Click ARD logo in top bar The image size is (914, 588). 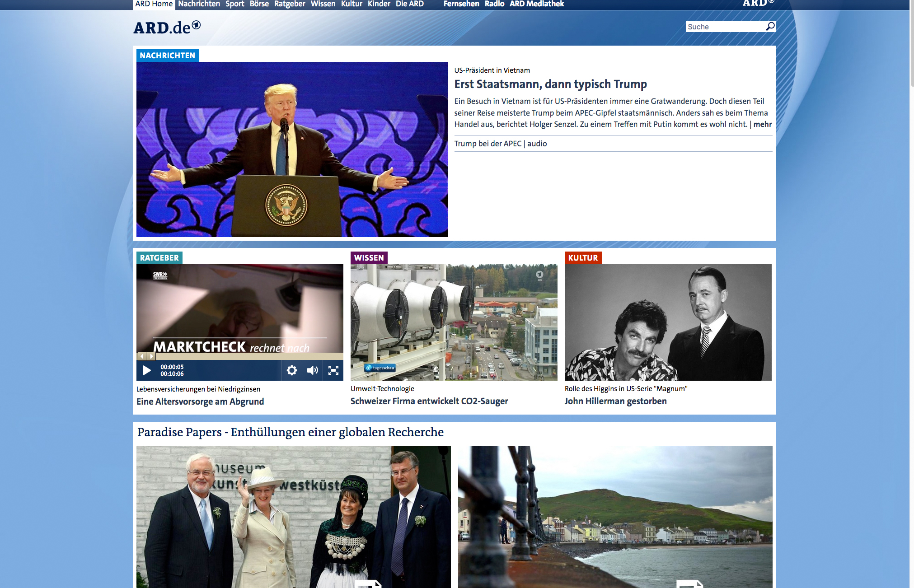759,4
